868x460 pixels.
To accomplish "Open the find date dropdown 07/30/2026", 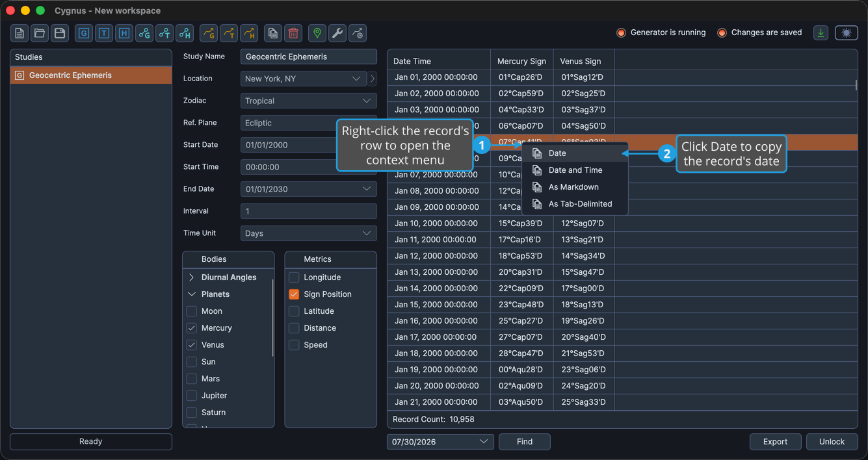I will pyautogui.click(x=440, y=442).
